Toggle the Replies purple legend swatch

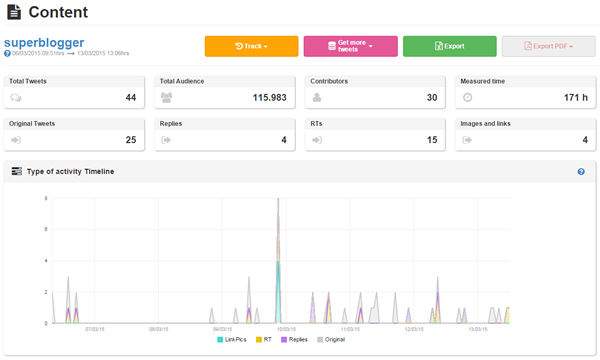284,340
